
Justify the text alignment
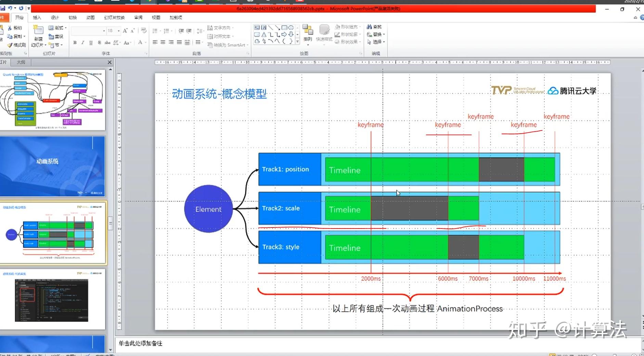point(179,42)
